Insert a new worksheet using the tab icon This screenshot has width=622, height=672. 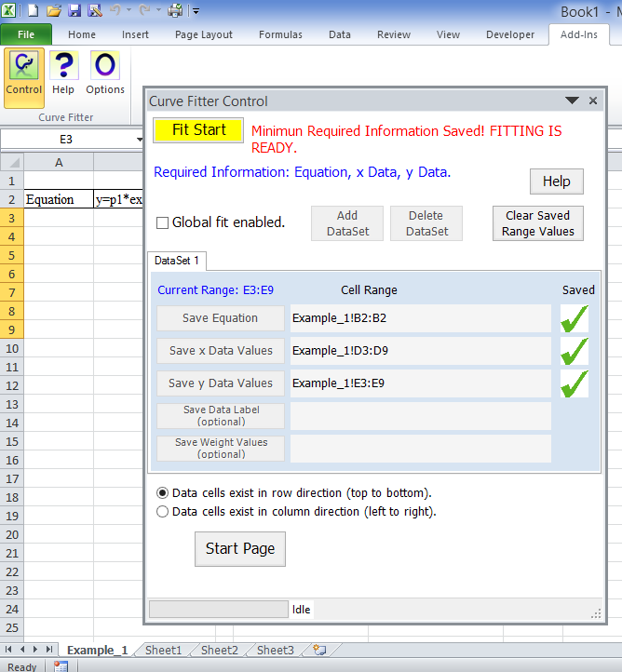click(x=319, y=650)
